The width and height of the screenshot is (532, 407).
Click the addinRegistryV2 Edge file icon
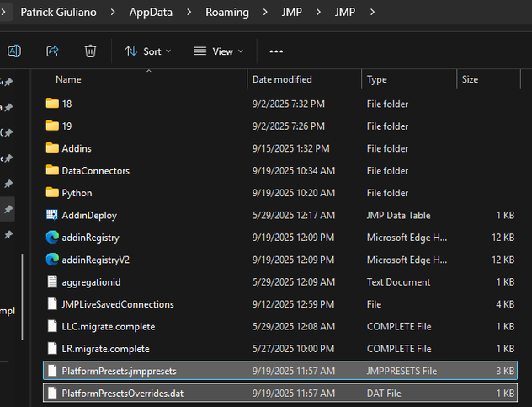52,260
